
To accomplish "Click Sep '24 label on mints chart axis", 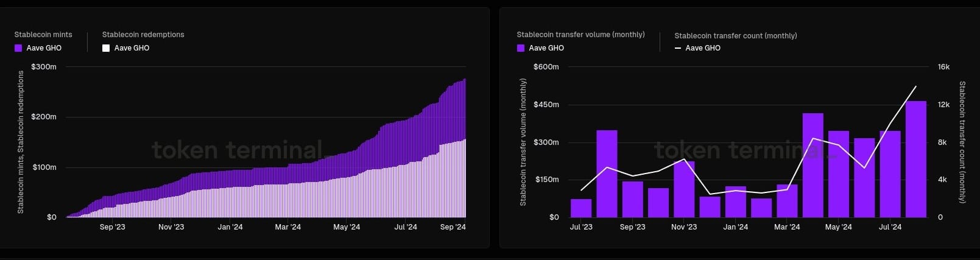I will click(453, 227).
